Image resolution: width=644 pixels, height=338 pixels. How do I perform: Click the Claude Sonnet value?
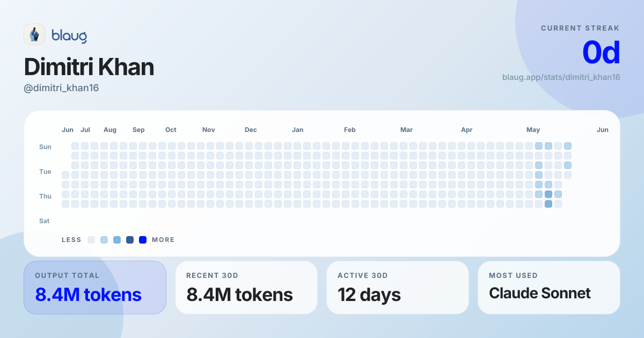pos(540,293)
